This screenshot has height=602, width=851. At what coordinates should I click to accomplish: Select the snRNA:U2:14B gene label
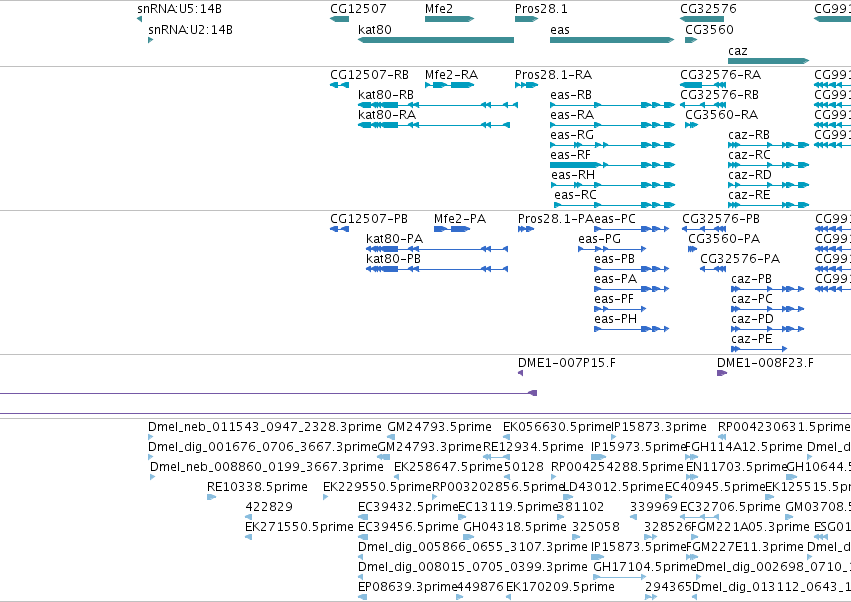[190, 29]
